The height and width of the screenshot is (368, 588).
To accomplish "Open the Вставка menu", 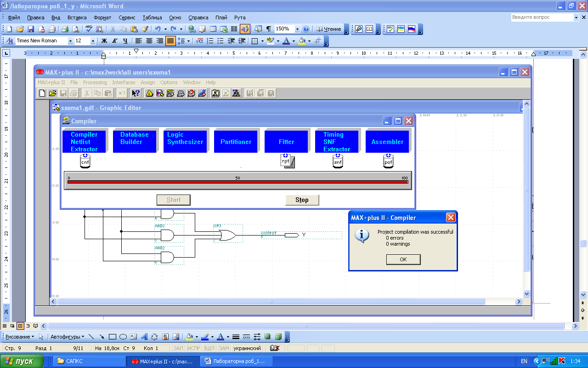I will click(77, 17).
